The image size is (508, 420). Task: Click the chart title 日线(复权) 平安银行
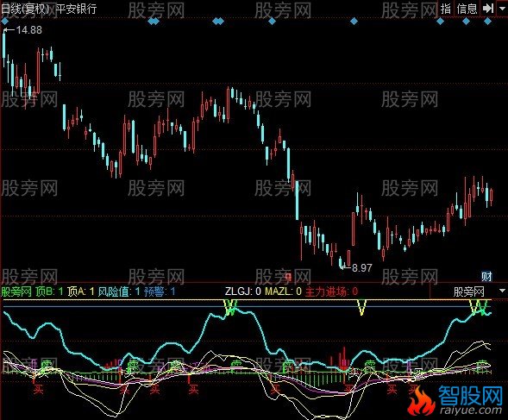(x=49, y=9)
